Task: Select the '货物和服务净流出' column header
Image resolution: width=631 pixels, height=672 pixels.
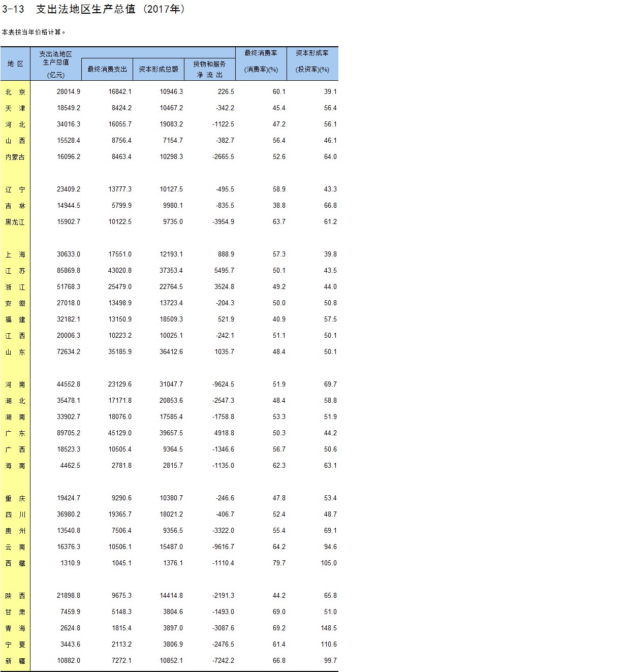Action: (x=209, y=70)
